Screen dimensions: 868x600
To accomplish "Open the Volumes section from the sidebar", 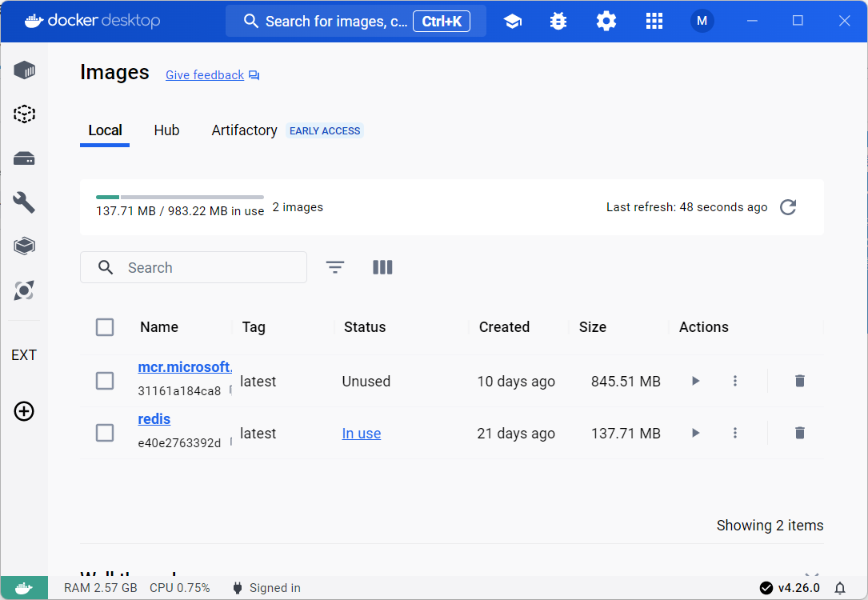I will [x=24, y=158].
